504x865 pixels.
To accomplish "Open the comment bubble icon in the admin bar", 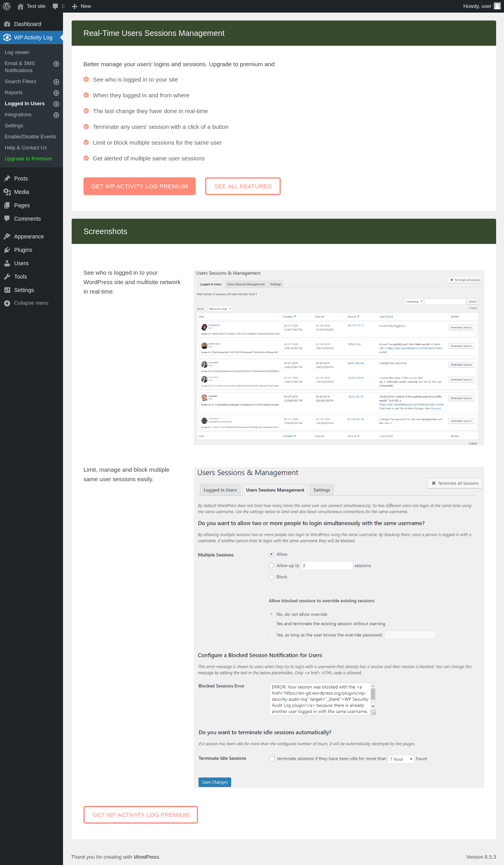I will click(x=55, y=6).
